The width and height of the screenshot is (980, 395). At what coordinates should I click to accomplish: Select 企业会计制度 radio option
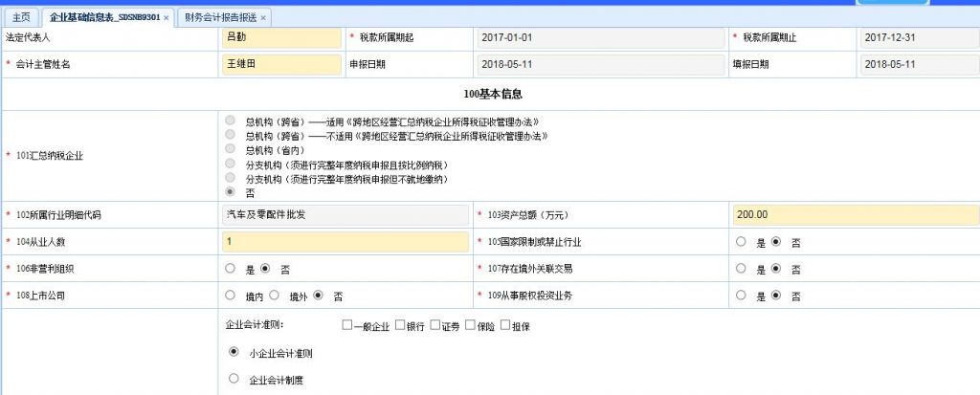(x=234, y=379)
